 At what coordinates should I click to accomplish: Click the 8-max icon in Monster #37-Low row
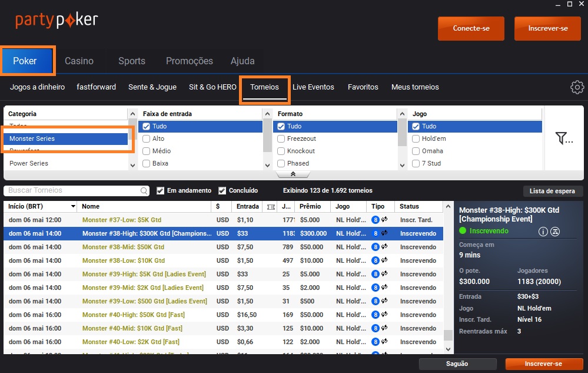click(x=376, y=220)
